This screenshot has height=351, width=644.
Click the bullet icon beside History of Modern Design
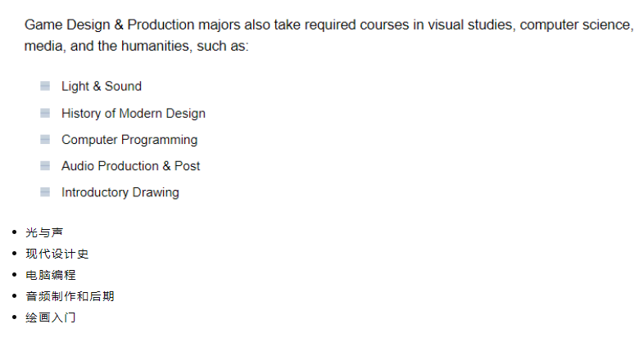tap(45, 113)
